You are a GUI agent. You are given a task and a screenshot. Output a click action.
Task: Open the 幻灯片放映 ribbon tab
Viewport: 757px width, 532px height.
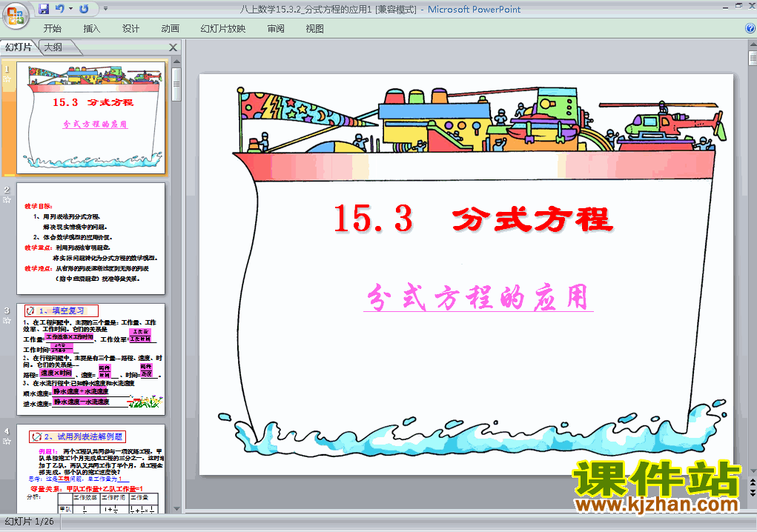pos(223,28)
